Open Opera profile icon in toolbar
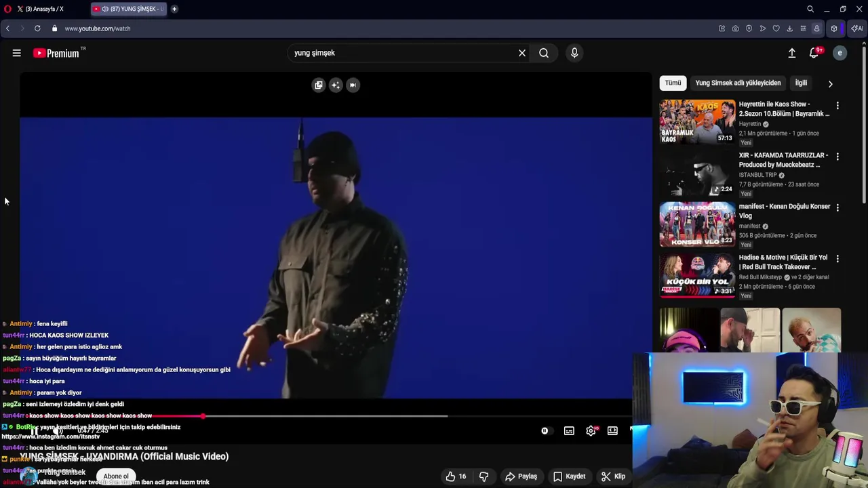 816,28
